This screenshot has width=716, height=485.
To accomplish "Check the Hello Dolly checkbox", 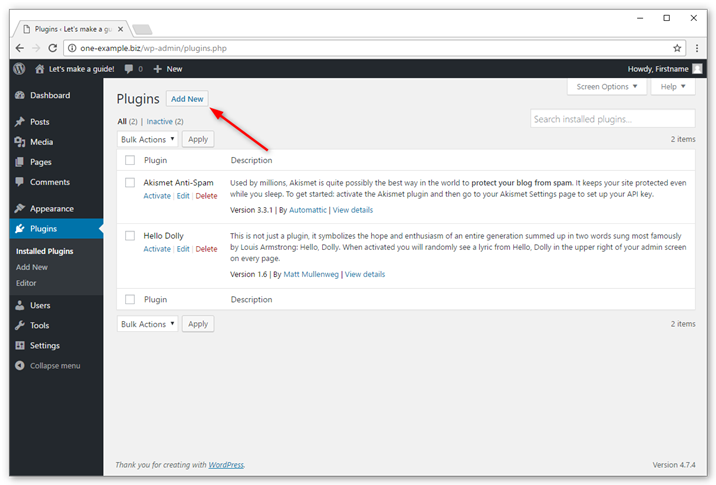I will (130, 235).
